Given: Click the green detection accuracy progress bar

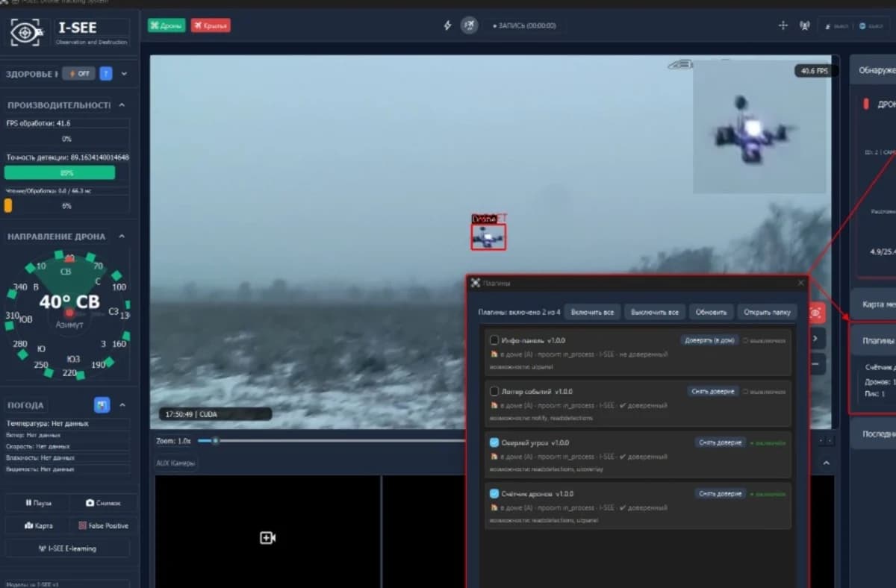Looking at the screenshot, I should click(x=60, y=173).
